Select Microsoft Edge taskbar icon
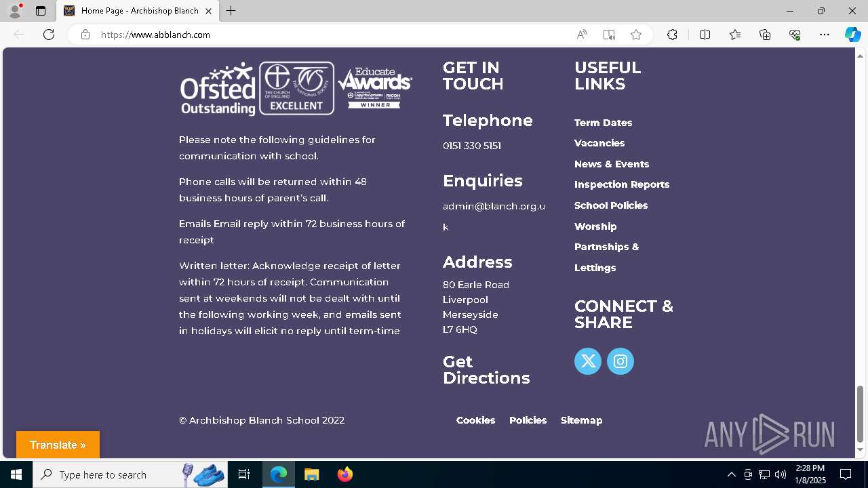The width and height of the screenshot is (868, 488). click(279, 474)
